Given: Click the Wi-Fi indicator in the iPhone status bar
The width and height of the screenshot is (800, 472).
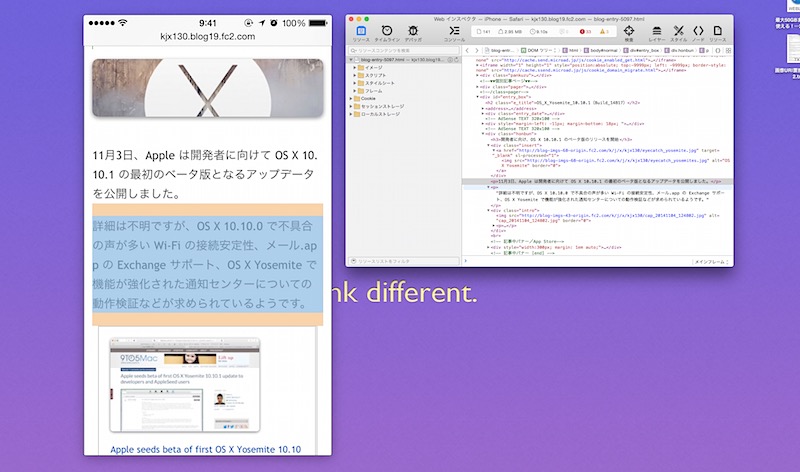Looking at the screenshot, I should pyautogui.click(x=122, y=23).
